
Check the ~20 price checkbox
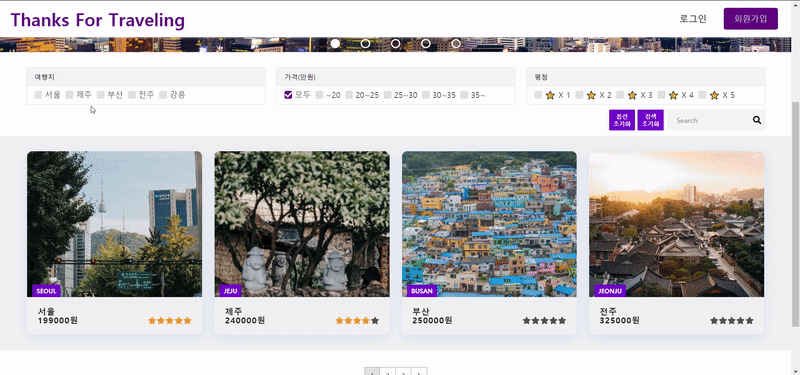pyautogui.click(x=319, y=95)
